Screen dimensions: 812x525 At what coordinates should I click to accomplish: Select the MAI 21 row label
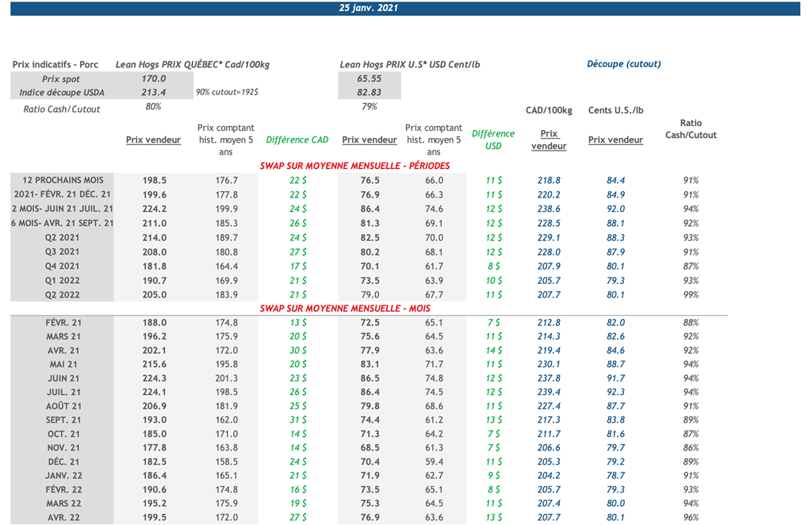coord(63,364)
